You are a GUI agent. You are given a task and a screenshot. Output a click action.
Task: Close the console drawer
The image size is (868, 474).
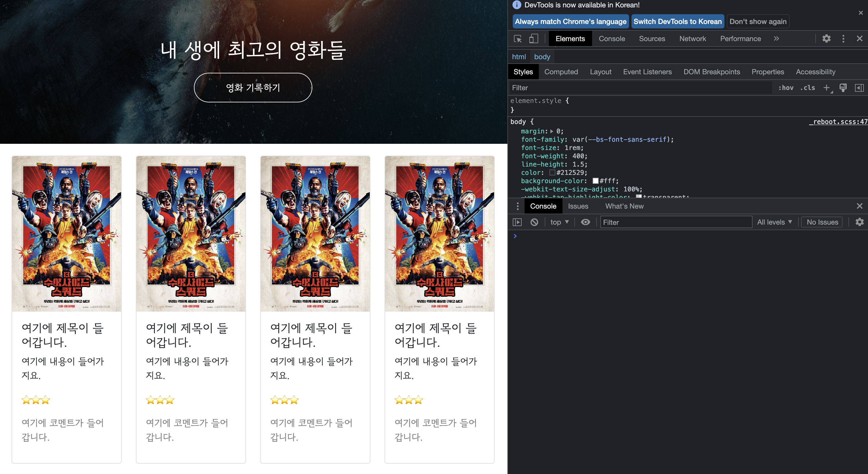click(860, 206)
